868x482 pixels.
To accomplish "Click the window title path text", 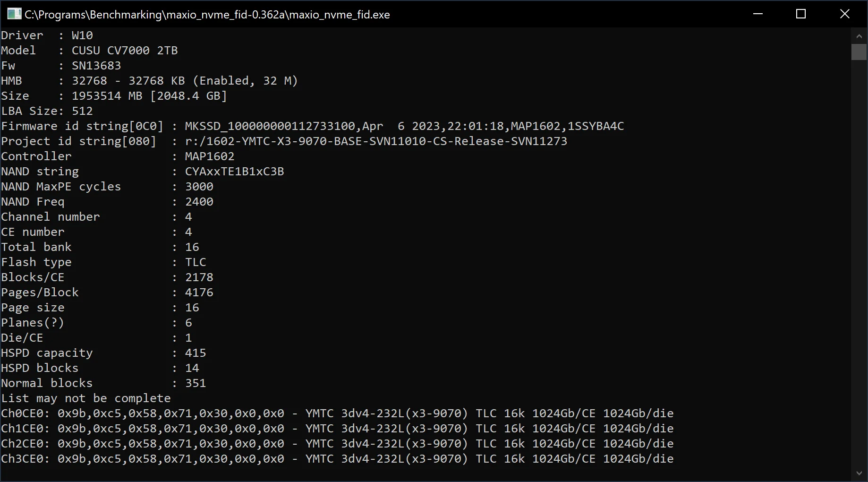I will [x=207, y=15].
